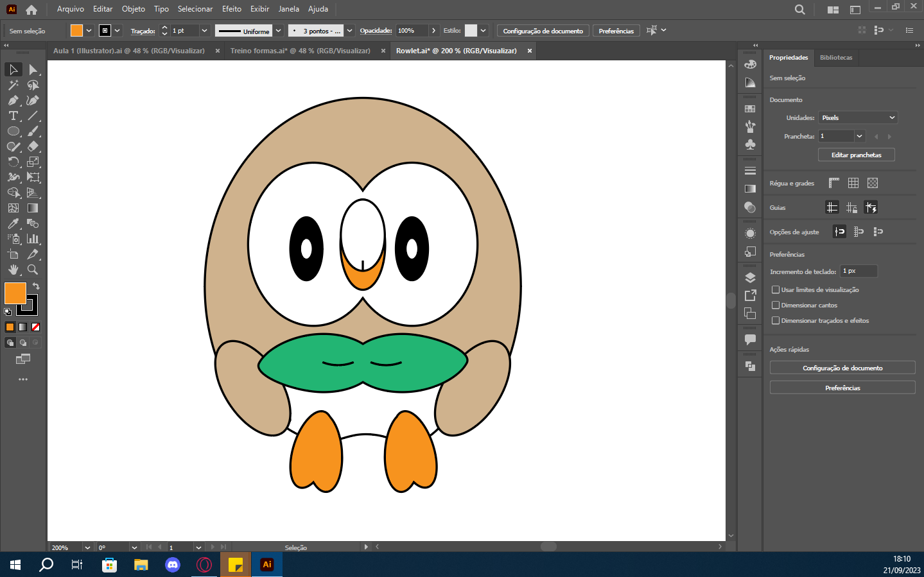Open the zoom level 200% dropdown

point(87,547)
